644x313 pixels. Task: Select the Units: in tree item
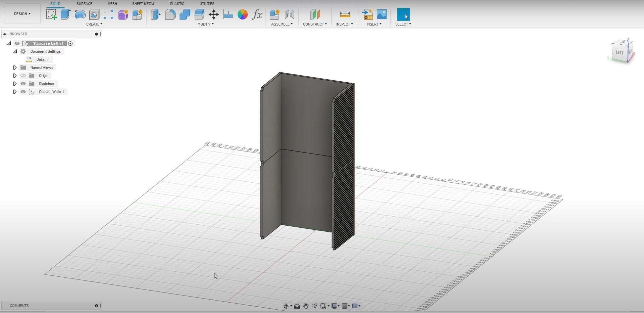43,59
